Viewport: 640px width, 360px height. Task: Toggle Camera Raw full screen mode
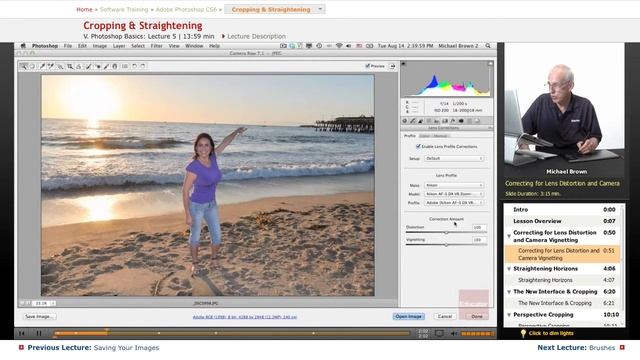(392, 66)
